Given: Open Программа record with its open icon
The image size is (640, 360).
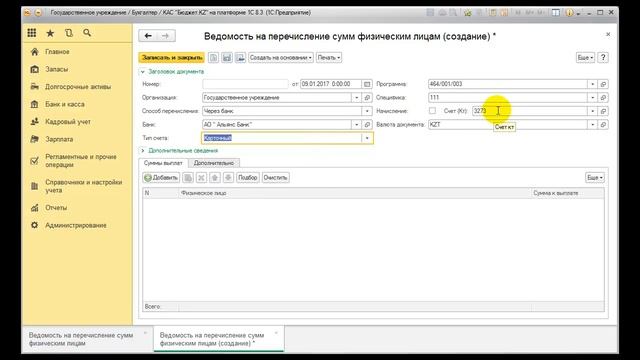Looking at the screenshot, I should pyautogui.click(x=603, y=84).
